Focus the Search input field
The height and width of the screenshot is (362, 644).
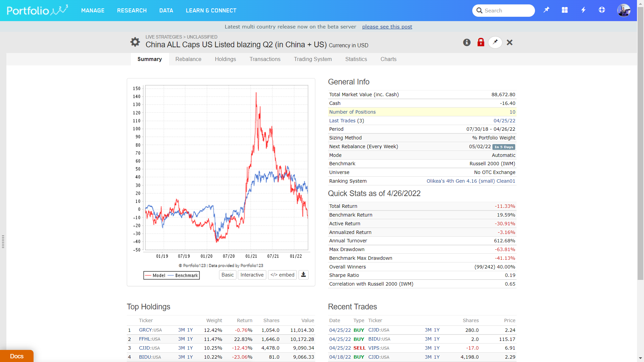[507, 10]
